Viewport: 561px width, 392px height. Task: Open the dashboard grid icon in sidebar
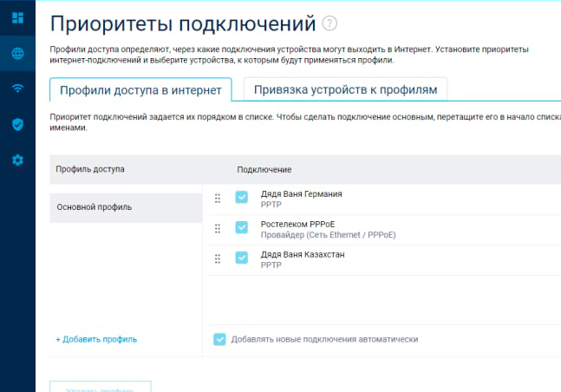17,17
